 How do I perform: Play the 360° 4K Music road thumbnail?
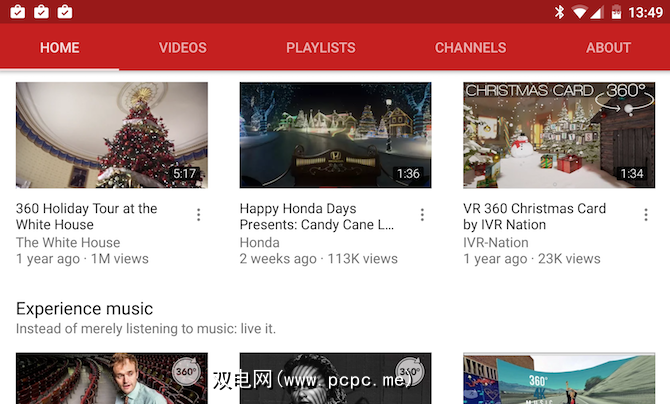[x=559, y=378]
